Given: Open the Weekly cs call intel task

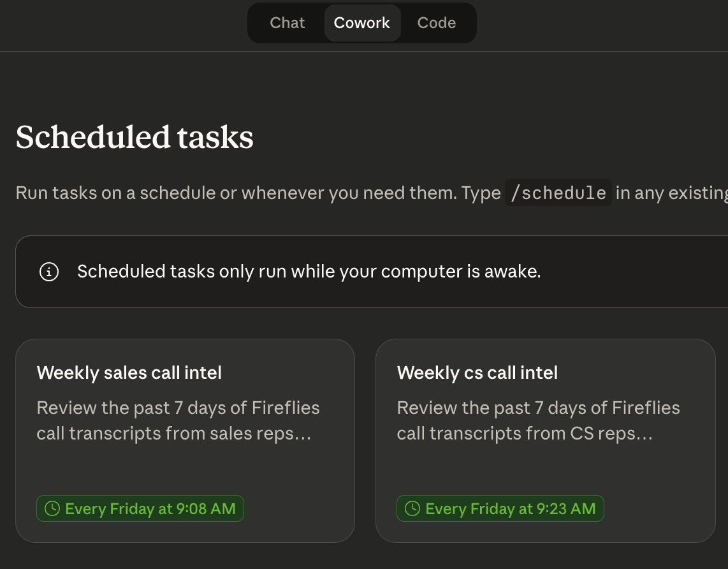Looking at the screenshot, I should (477, 373).
